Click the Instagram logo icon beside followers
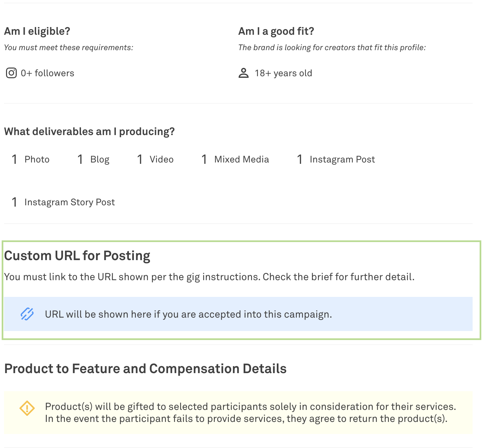 point(11,73)
